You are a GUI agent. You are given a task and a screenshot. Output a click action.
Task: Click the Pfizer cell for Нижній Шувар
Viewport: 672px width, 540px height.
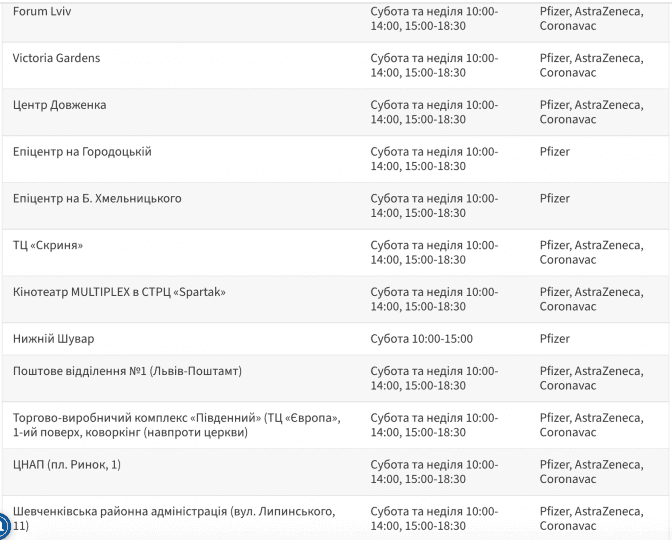point(554,339)
